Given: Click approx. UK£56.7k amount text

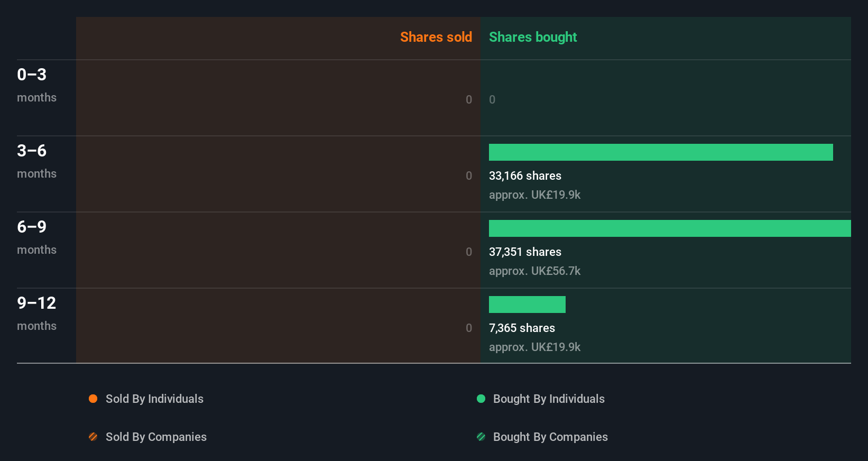Looking at the screenshot, I should [x=534, y=271].
